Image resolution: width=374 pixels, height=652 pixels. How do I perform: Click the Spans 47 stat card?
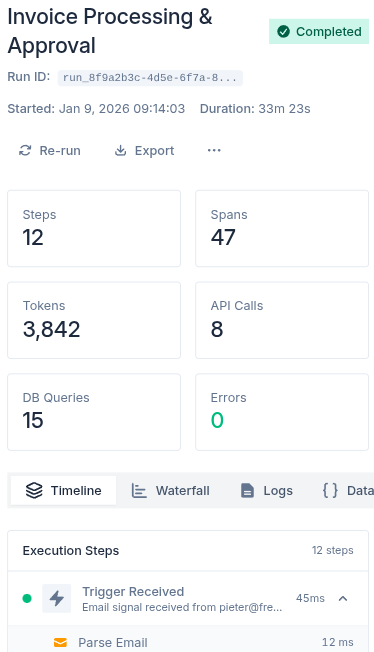pos(282,228)
